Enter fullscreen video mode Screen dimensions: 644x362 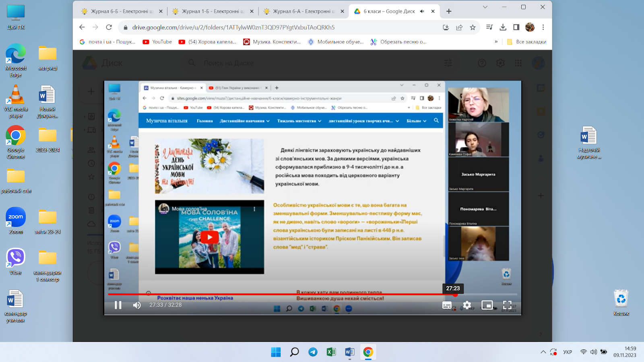(508, 305)
